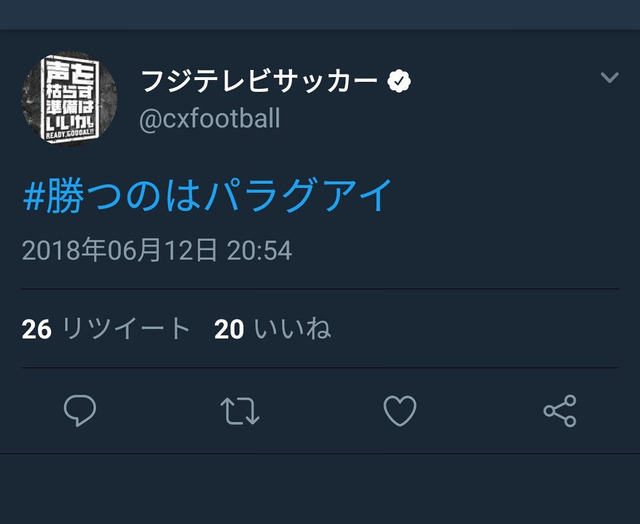Click the verified badge beside フジテレビサッカー
640x524 pixels.
(397, 81)
